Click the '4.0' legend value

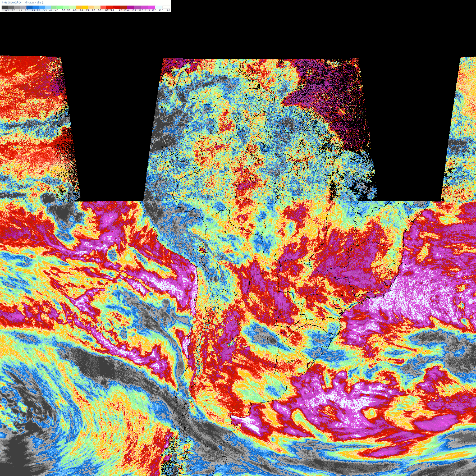(x=51, y=10)
